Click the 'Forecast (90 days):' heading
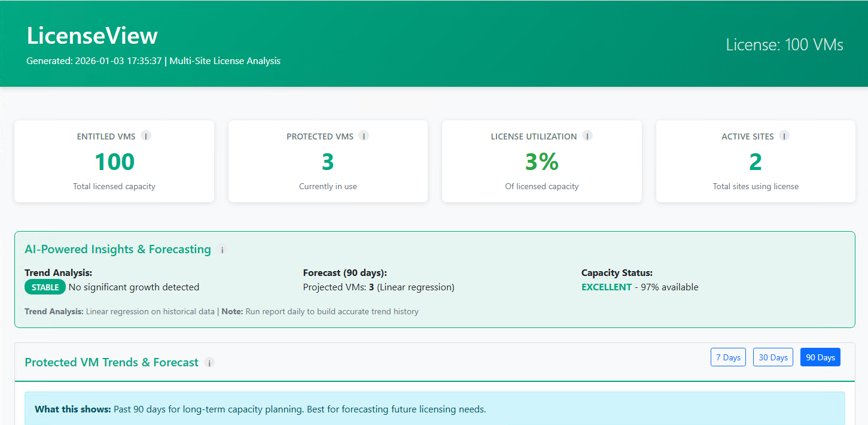This screenshot has height=425, width=868. pyautogui.click(x=345, y=273)
